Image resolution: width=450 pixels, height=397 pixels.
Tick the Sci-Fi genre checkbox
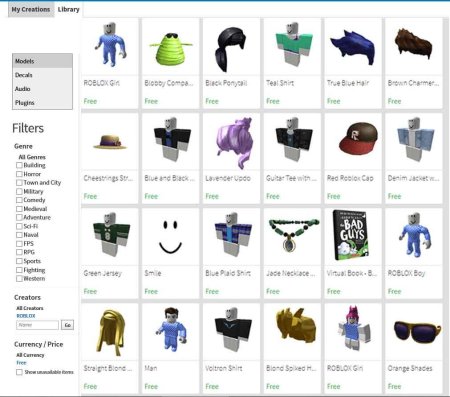click(19, 226)
